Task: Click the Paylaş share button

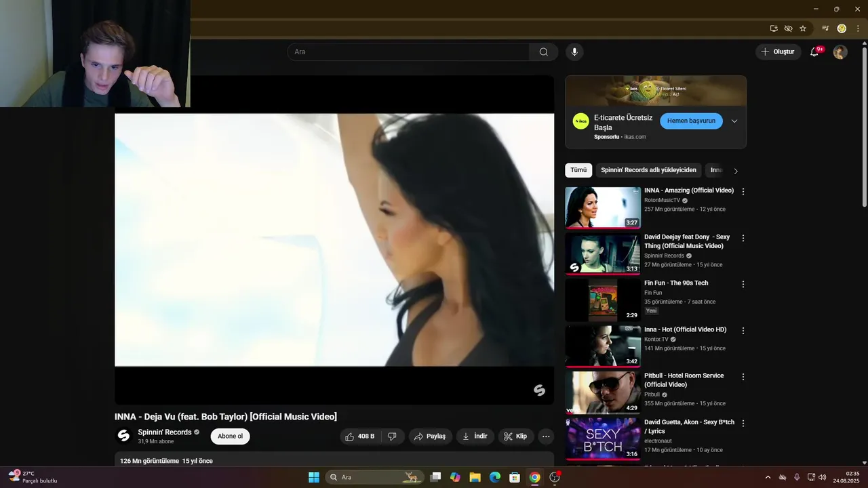Action: point(430,436)
